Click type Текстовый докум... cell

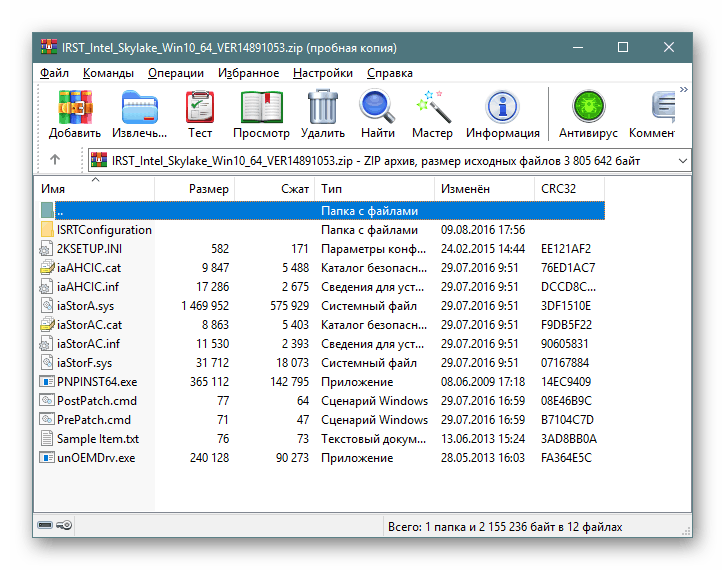[374, 439]
